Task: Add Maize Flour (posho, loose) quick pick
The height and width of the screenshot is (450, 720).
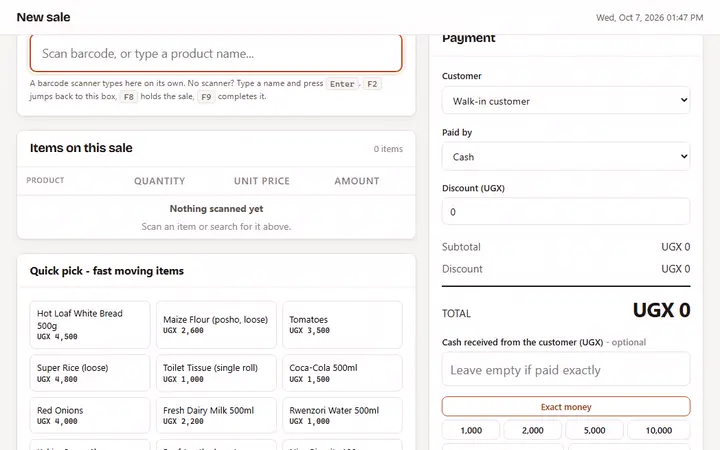Action: (x=216, y=325)
